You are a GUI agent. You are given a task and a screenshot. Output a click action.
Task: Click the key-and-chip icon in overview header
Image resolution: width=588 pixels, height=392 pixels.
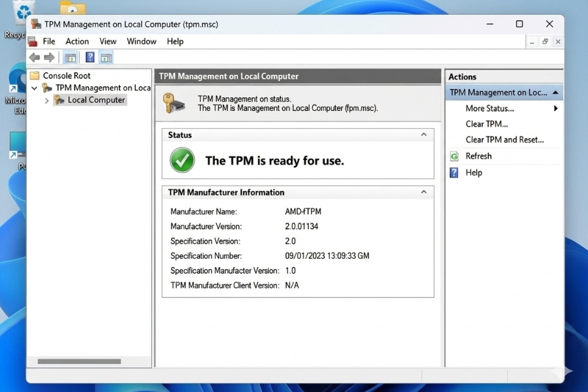point(174,103)
